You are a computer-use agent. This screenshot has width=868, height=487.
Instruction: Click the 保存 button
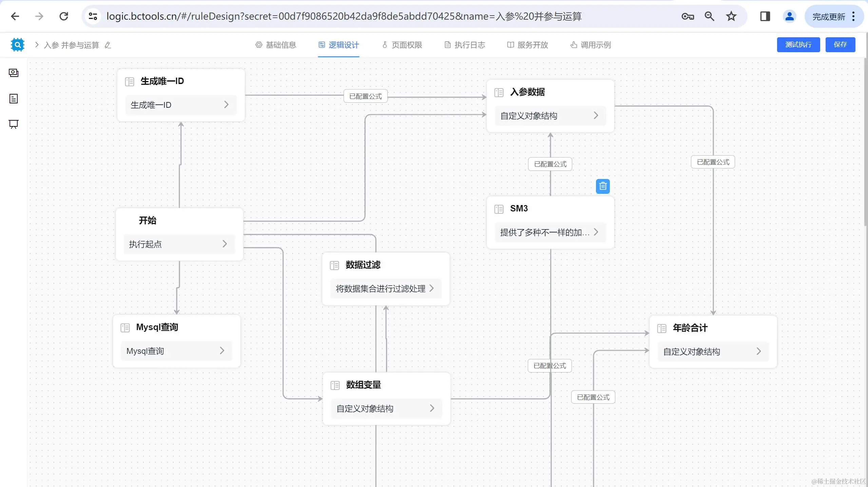pyautogui.click(x=840, y=45)
